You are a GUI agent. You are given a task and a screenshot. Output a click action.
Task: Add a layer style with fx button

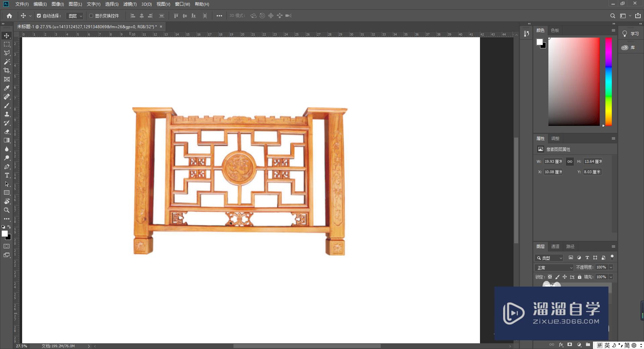click(x=561, y=345)
